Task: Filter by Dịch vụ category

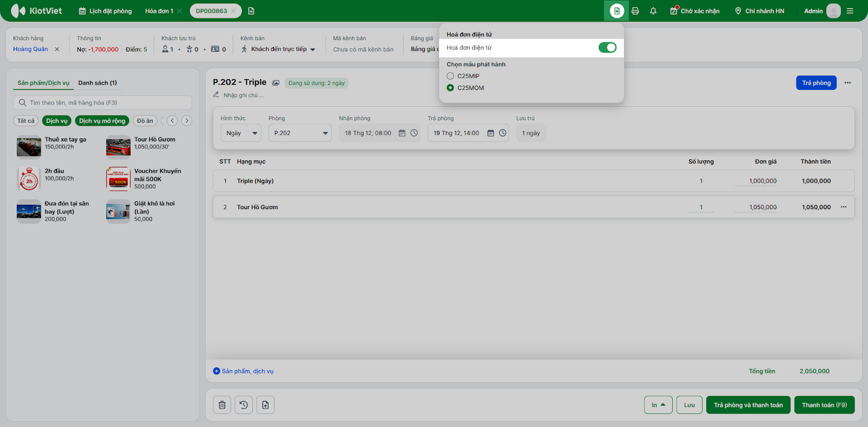Action: pos(57,121)
